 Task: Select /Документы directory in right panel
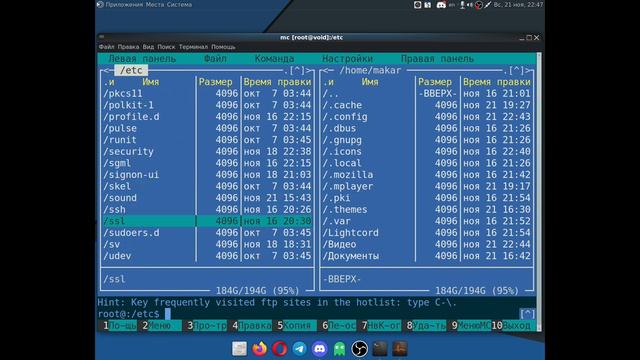pos(427,256)
